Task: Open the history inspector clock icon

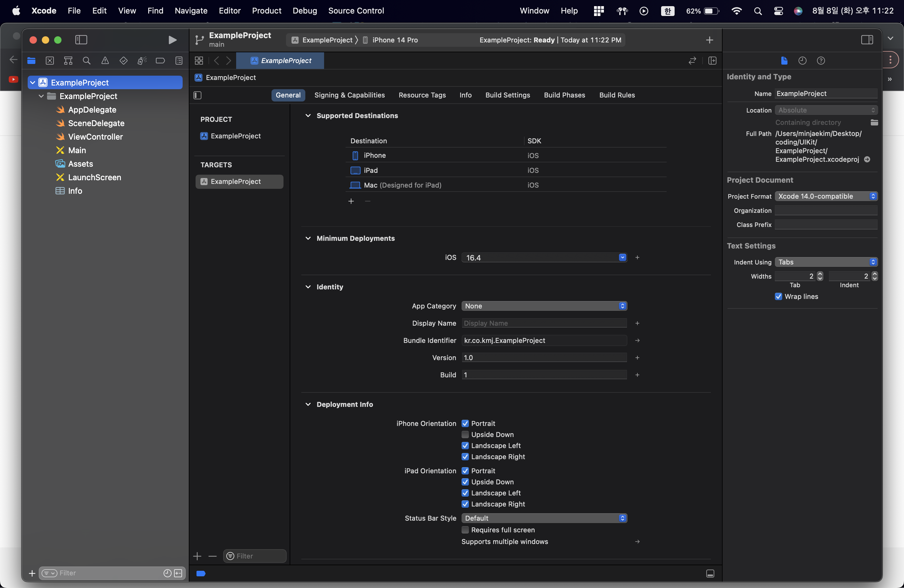Action: tap(802, 61)
